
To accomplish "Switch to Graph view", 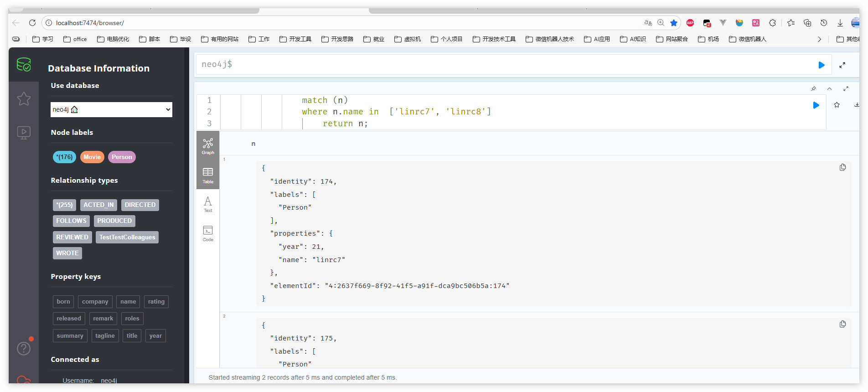I will coord(208,146).
